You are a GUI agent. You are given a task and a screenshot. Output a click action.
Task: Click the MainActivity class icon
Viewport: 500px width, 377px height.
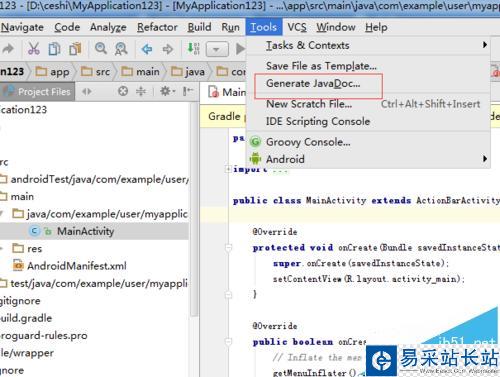pyautogui.click(x=34, y=231)
